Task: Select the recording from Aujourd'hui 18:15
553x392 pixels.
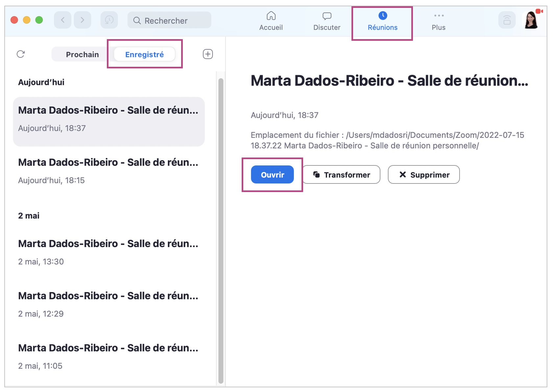Action: point(108,171)
